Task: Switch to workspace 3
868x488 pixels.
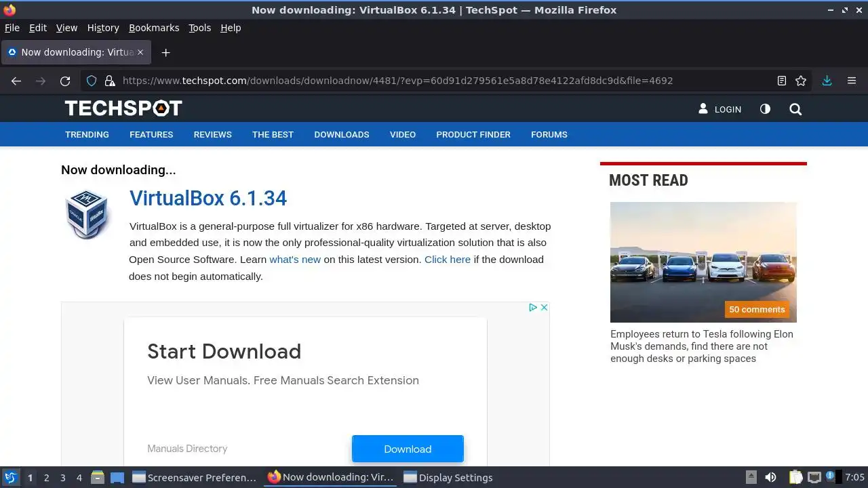Action: click(x=62, y=477)
